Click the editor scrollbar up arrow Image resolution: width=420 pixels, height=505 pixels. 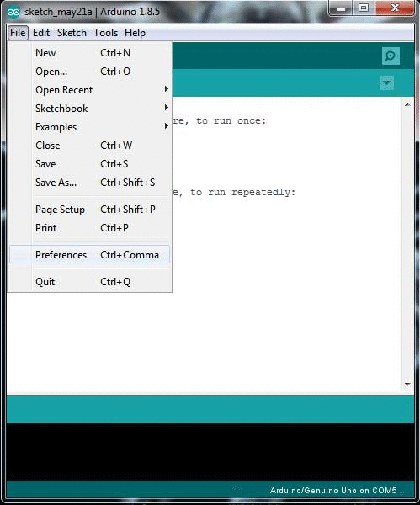pyautogui.click(x=407, y=104)
